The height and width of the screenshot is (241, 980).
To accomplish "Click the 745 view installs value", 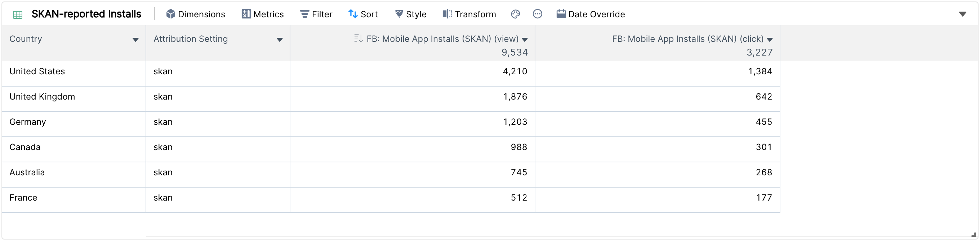I will [x=519, y=172].
